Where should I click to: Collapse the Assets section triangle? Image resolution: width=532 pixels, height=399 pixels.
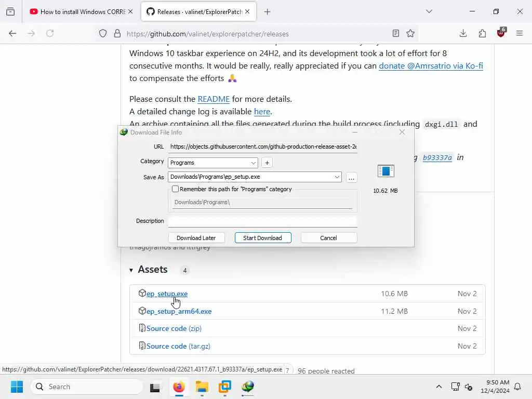point(131,270)
